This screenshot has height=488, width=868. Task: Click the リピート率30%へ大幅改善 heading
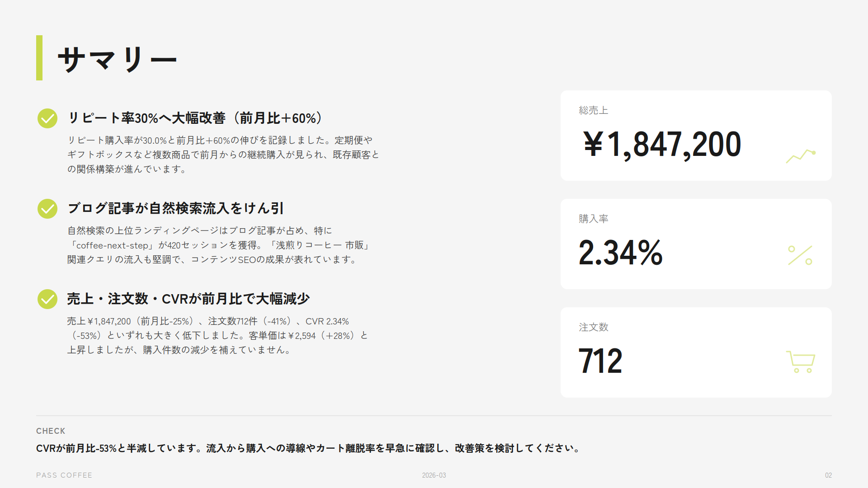click(x=196, y=118)
